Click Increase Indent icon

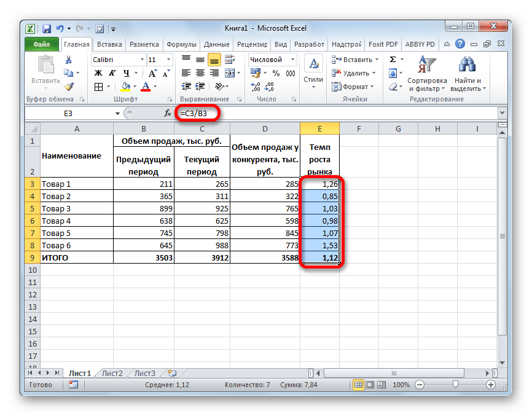point(200,87)
